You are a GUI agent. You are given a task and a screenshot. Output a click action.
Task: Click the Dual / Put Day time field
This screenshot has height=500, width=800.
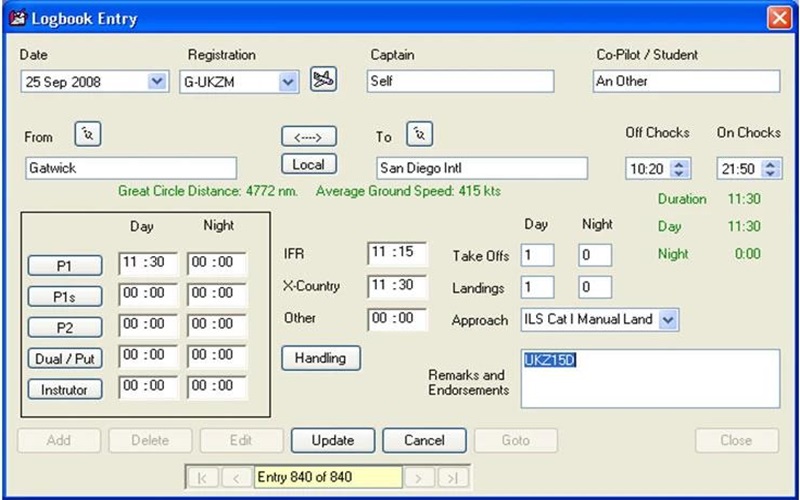pyautogui.click(x=148, y=357)
